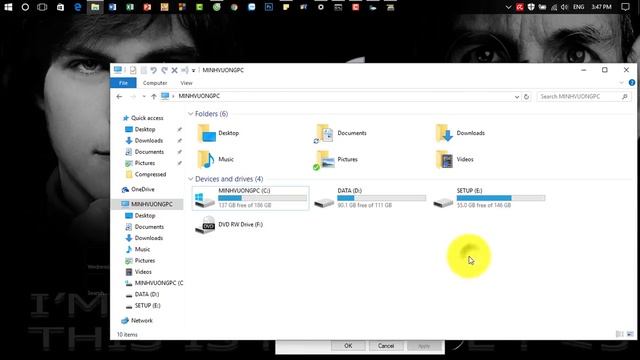The width and height of the screenshot is (640, 360).
Task: Refresh the MINHVUONGPC address bar
Action: pos(526,97)
